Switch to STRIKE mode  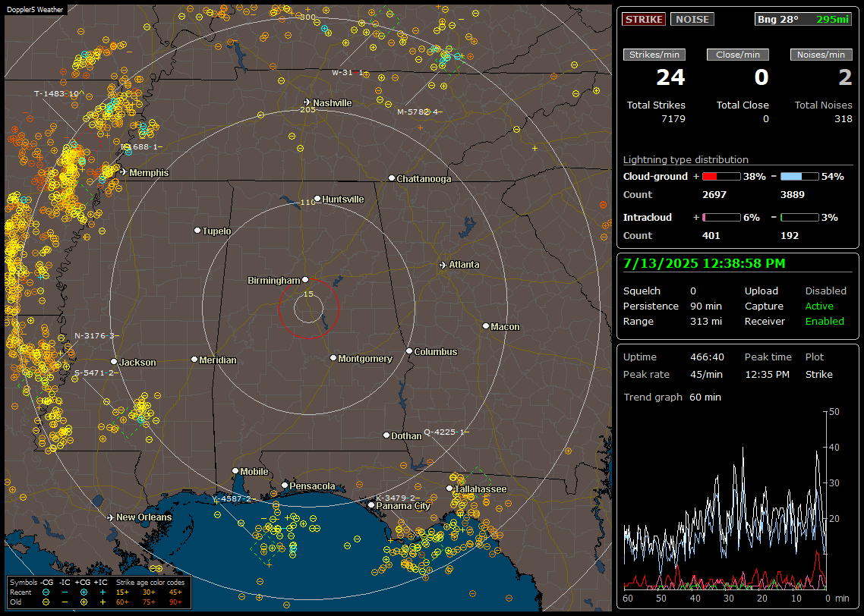pyautogui.click(x=644, y=19)
